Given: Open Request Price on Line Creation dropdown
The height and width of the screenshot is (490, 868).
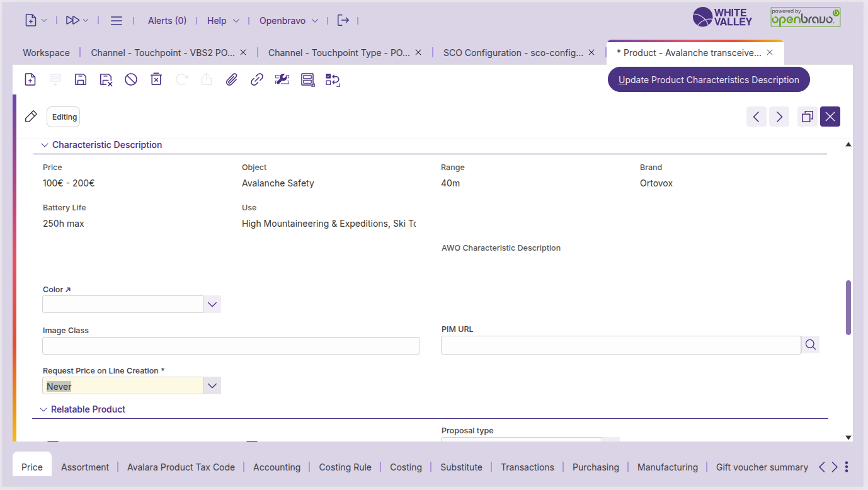Looking at the screenshot, I should [x=212, y=385].
